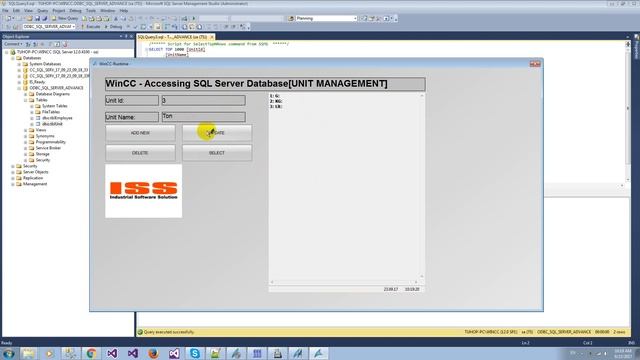Image resolution: width=640 pixels, height=360 pixels.
Task: Select the TUHOP-PC\WINCC server node
Action: click(x=58, y=52)
